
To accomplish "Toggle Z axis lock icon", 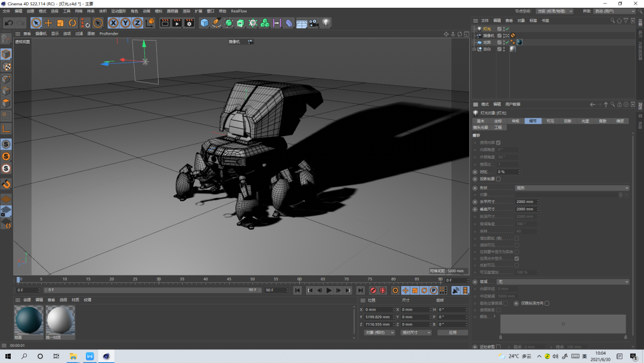I will point(137,23).
